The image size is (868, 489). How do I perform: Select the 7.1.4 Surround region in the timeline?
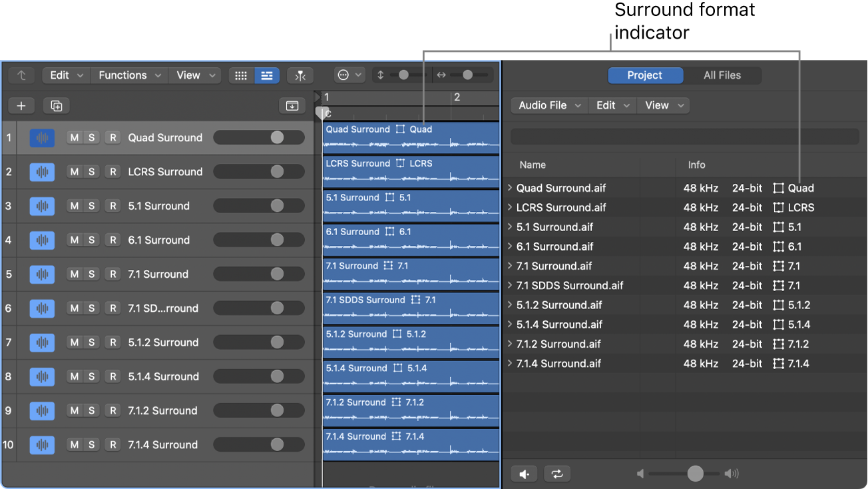tap(411, 444)
